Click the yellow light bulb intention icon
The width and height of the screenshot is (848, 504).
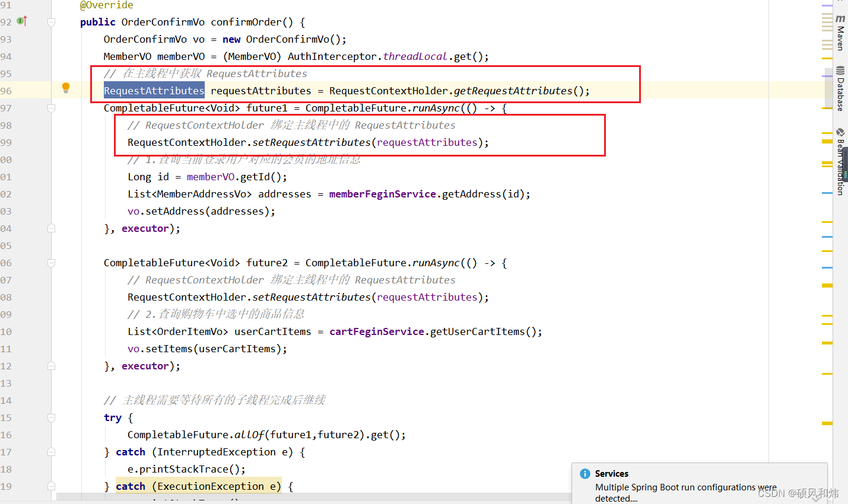(x=66, y=88)
